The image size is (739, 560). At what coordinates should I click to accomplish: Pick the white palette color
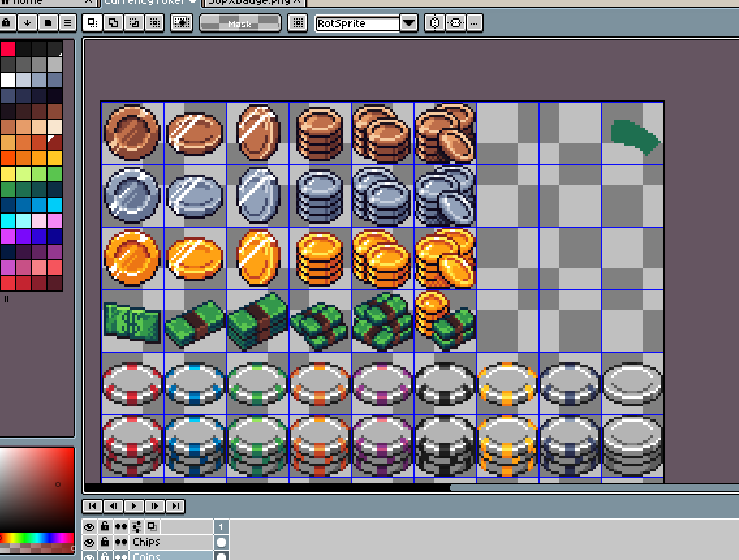8,79
